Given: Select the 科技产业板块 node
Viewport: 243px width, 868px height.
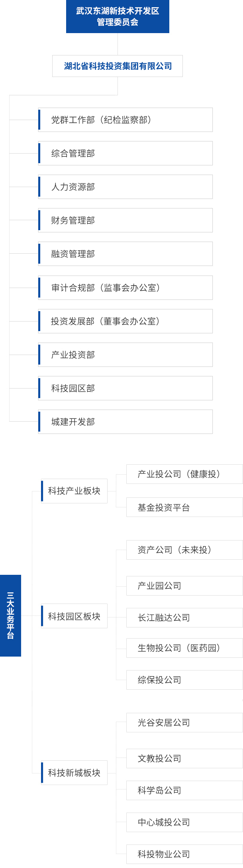Looking at the screenshot, I should 74,491.
